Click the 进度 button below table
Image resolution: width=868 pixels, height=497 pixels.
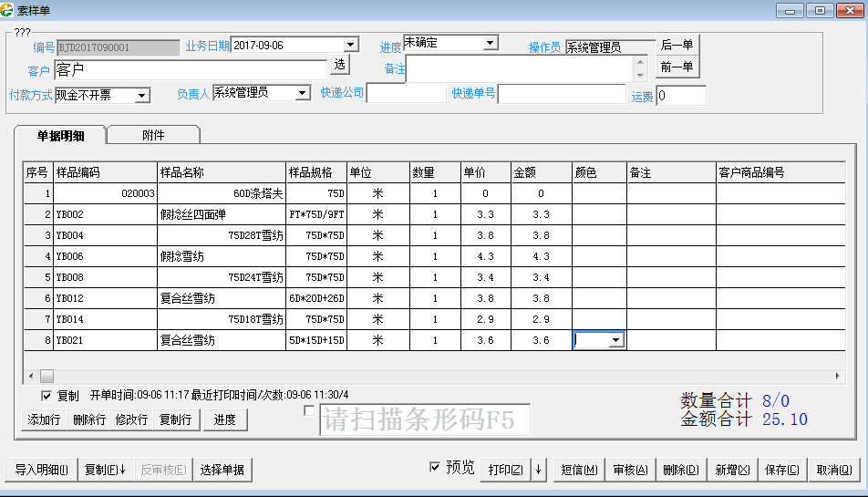(x=224, y=419)
